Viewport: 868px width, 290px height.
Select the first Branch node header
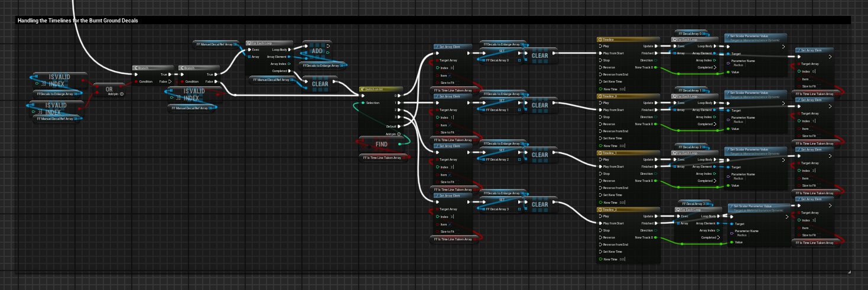click(x=153, y=67)
